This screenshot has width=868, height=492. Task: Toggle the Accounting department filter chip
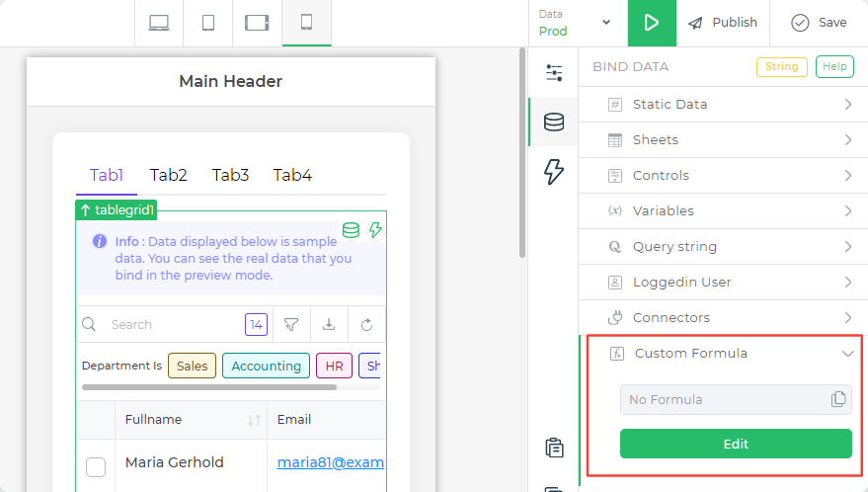266,366
